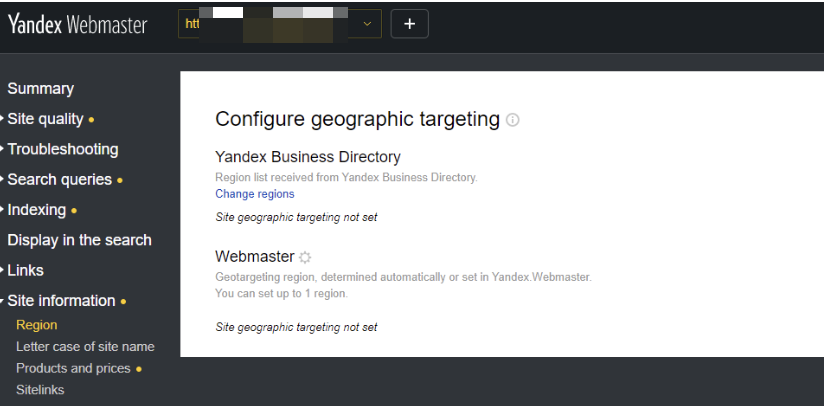Collapse the Site information section
Image resolution: width=824 pixels, height=406 pixels.
[60, 300]
